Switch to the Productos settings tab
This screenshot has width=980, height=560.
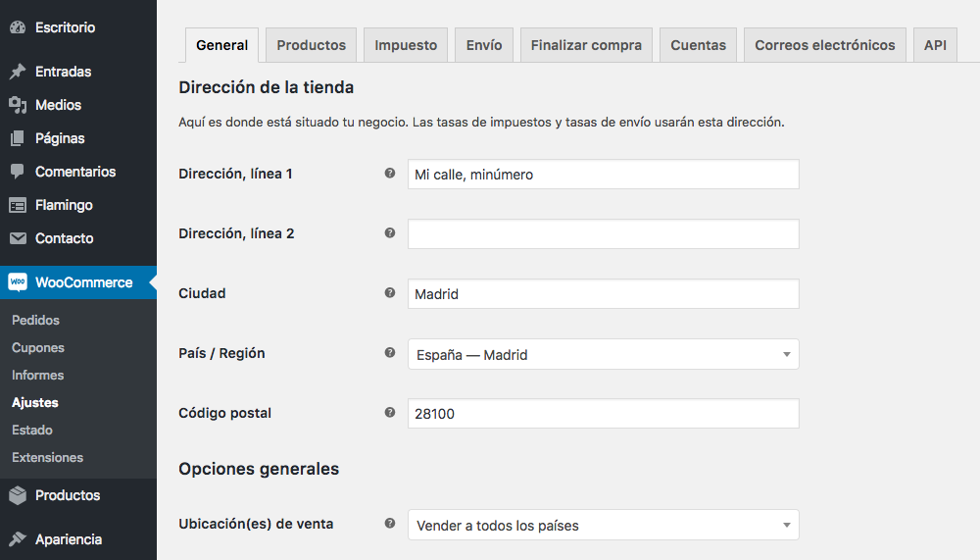click(x=311, y=45)
